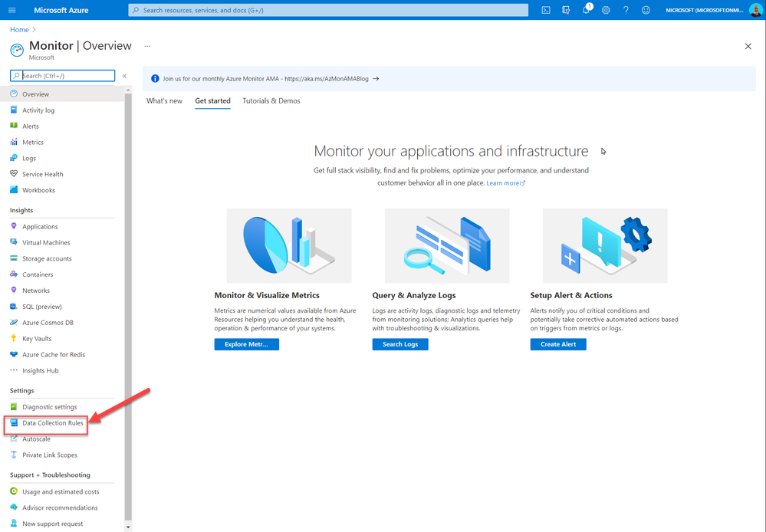Image resolution: width=766 pixels, height=532 pixels.
Task: Click the Usage and estimated costs icon
Action: point(14,491)
